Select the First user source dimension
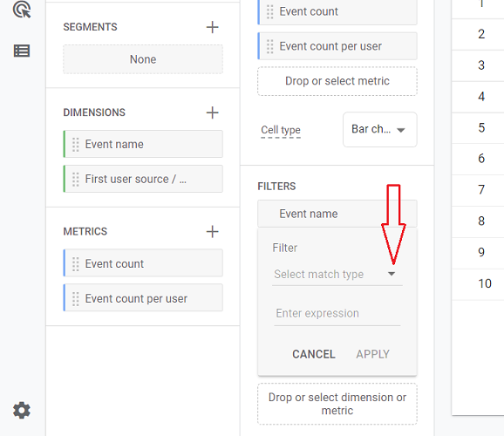This screenshot has height=436, width=504. 143,179
